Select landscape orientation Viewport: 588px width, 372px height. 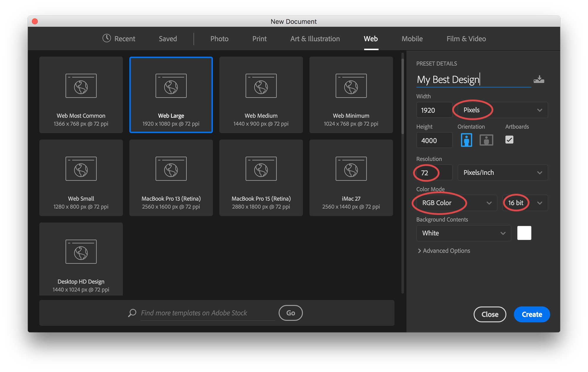point(486,140)
